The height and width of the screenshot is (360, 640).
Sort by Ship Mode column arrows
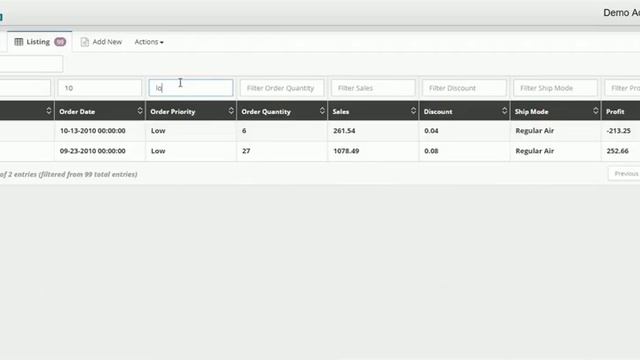coord(596,111)
